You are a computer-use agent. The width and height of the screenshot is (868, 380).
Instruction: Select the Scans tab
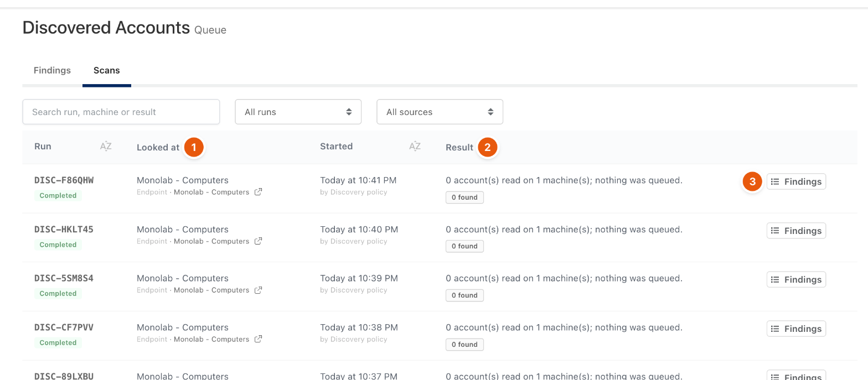(x=107, y=70)
